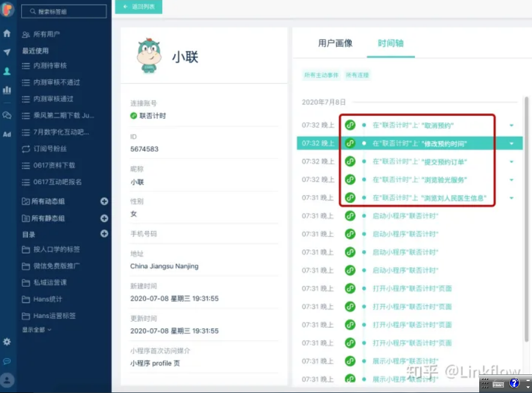Open the 内测审核通过 group
The width and height of the screenshot is (532, 393).
click(47, 98)
